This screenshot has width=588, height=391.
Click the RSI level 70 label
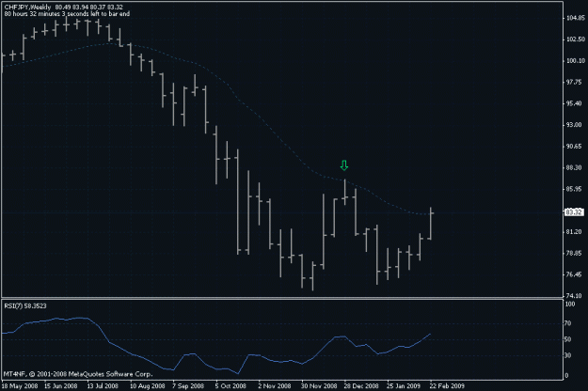tap(568, 323)
